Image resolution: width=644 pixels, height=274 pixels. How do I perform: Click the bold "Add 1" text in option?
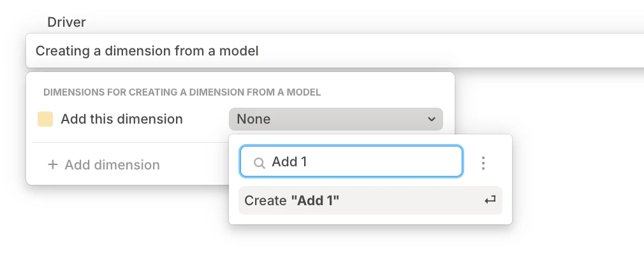[315, 200]
